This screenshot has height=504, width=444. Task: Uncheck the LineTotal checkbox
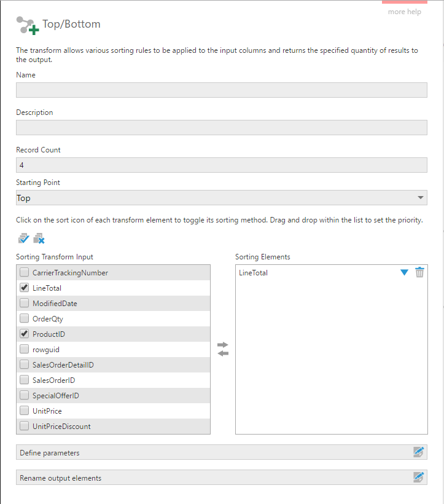pyautogui.click(x=23, y=287)
